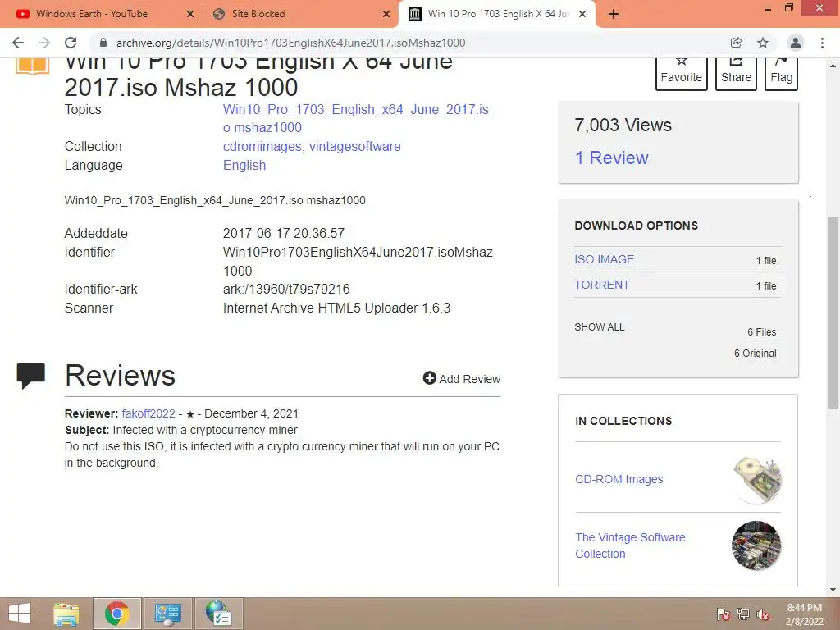Open a new browser tab

coord(614,14)
